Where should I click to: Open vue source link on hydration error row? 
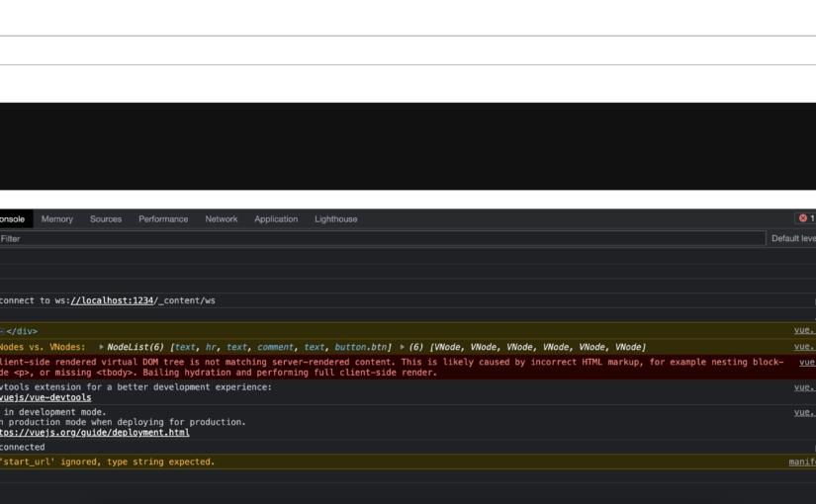pos(806,363)
